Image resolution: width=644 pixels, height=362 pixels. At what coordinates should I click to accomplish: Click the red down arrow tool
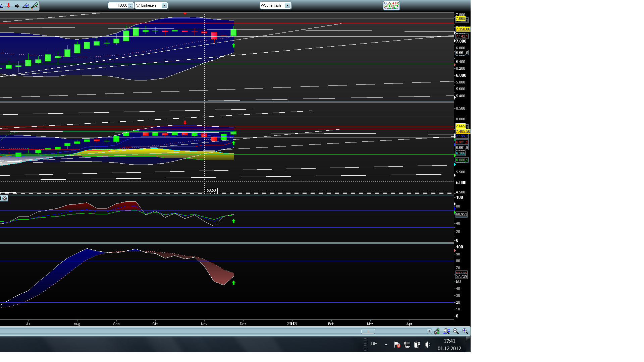click(x=8, y=5)
